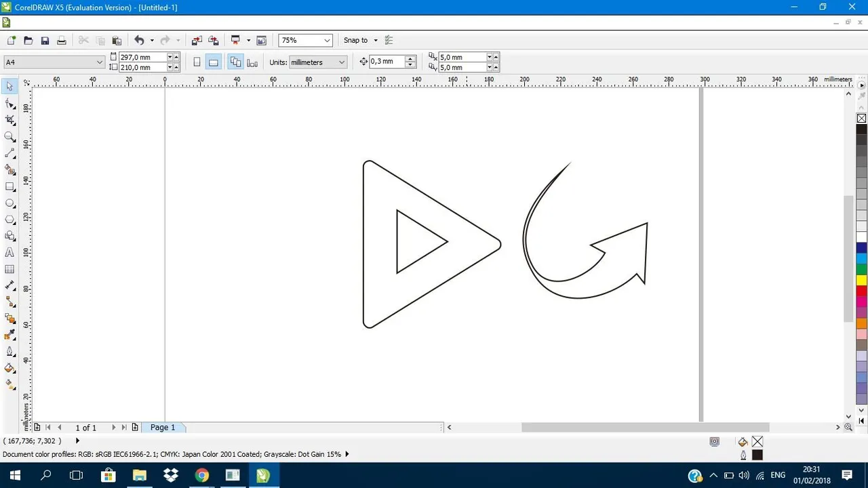Open a file with folder icon
Screen dimensions: 868x488
tap(28, 41)
